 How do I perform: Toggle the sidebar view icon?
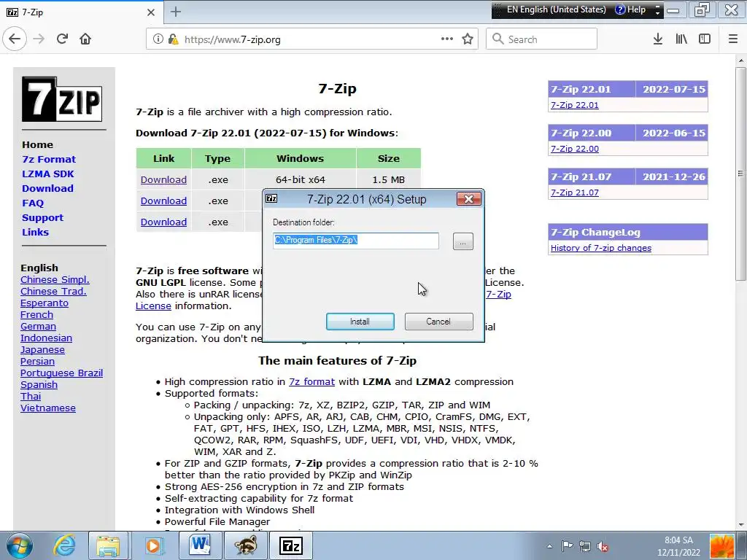(705, 39)
